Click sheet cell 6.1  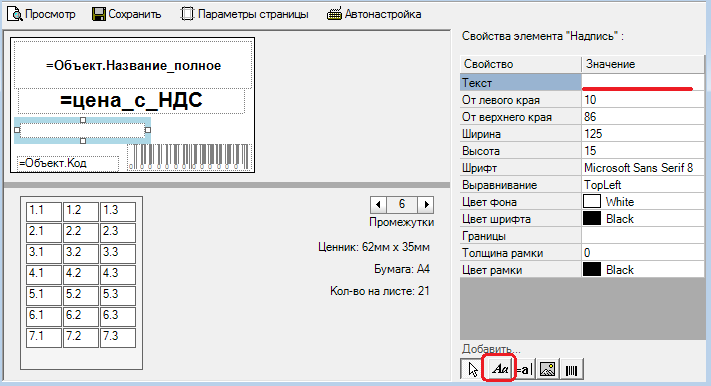coord(44,316)
